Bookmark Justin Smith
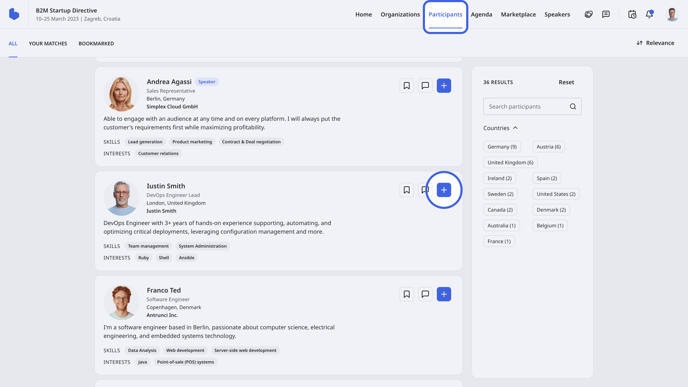The image size is (688, 387). coord(407,190)
